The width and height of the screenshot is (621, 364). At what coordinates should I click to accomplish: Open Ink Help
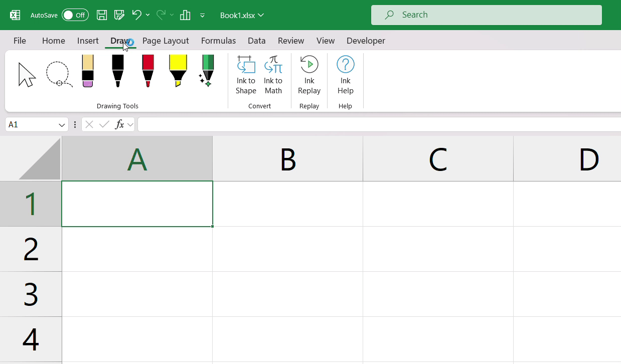tap(346, 75)
